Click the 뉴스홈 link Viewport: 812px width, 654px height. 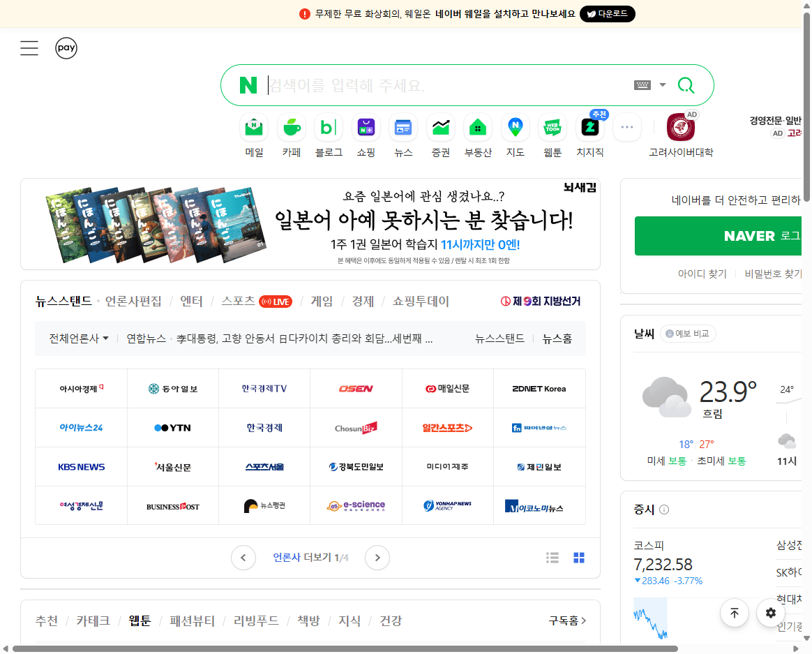(557, 339)
